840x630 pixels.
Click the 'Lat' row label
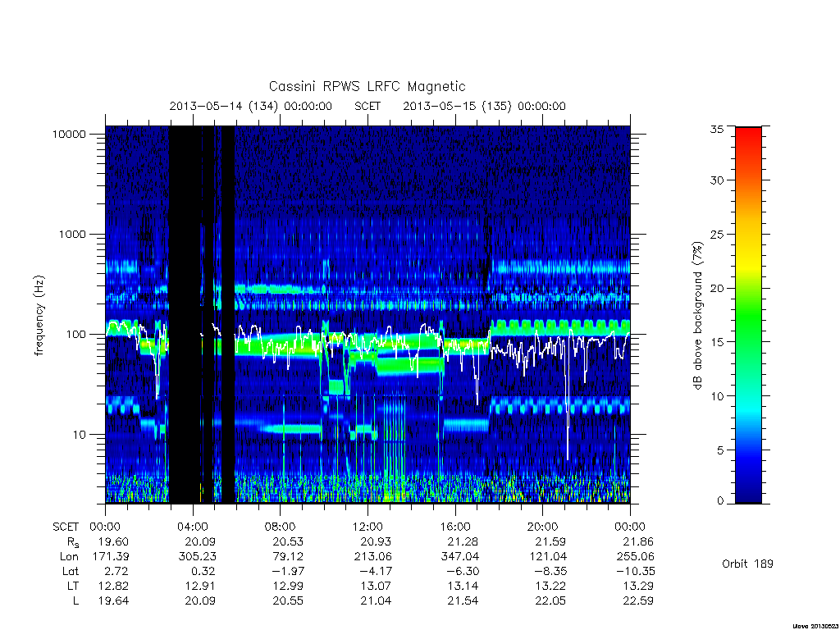pyautogui.click(x=71, y=571)
